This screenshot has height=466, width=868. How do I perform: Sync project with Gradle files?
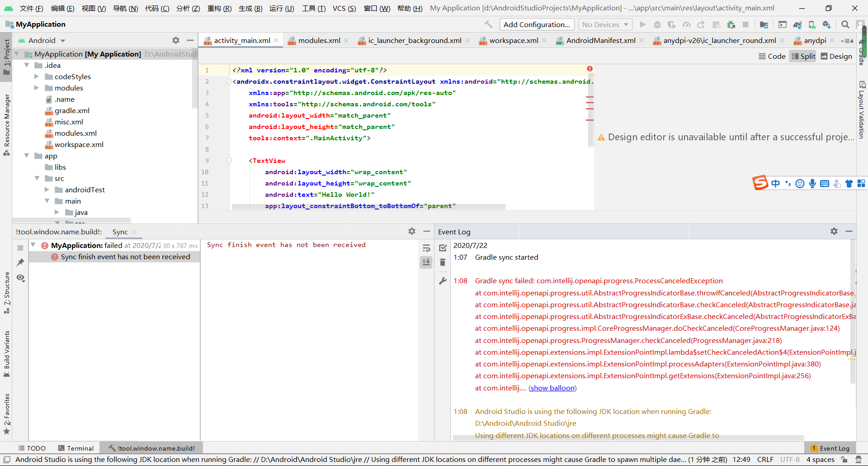[x=798, y=24]
